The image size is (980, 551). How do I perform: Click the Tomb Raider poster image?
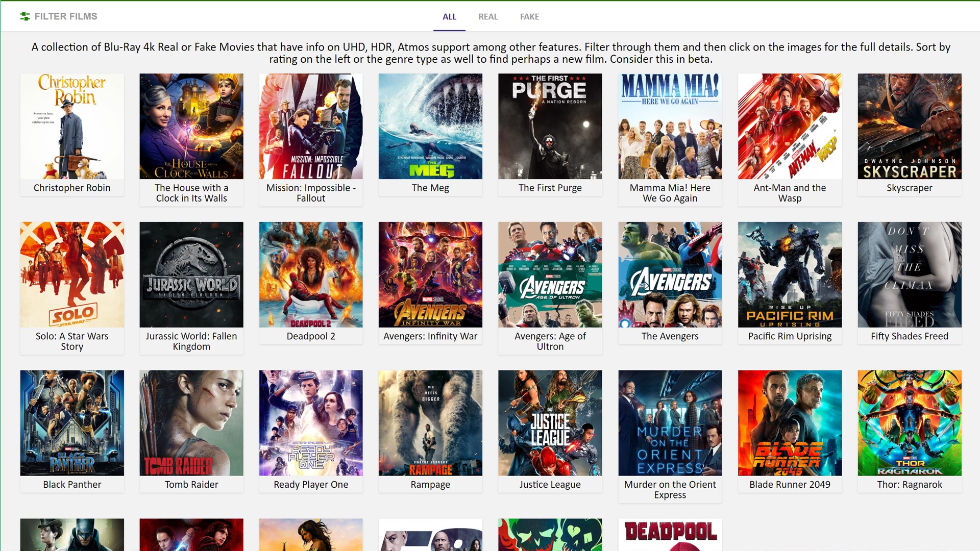(x=191, y=423)
